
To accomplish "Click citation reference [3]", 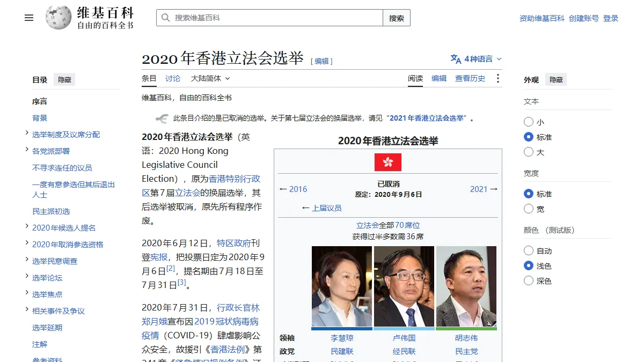I will tap(181, 282).
